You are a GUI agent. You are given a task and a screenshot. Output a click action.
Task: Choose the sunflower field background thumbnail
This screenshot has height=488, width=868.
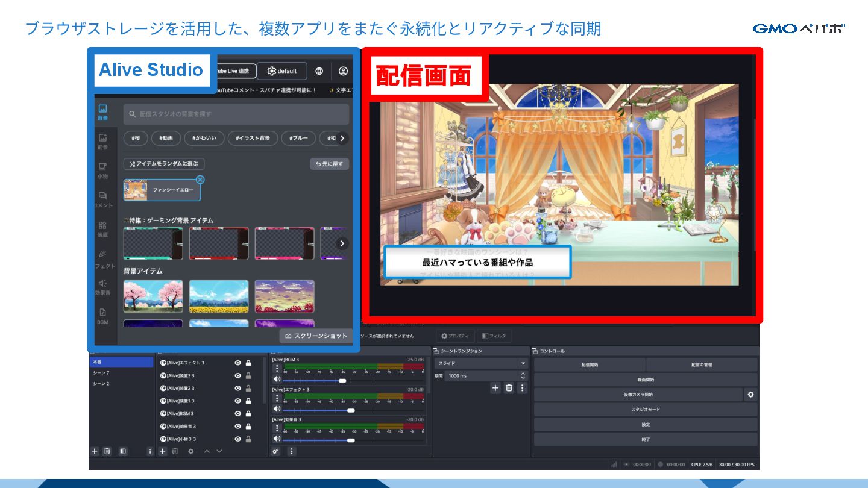coord(219,296)
